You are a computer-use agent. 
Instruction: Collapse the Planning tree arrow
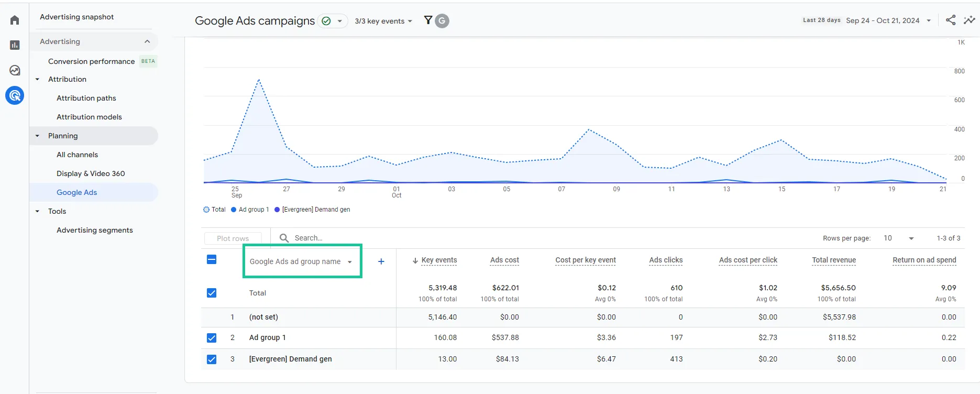click(37, 136)
